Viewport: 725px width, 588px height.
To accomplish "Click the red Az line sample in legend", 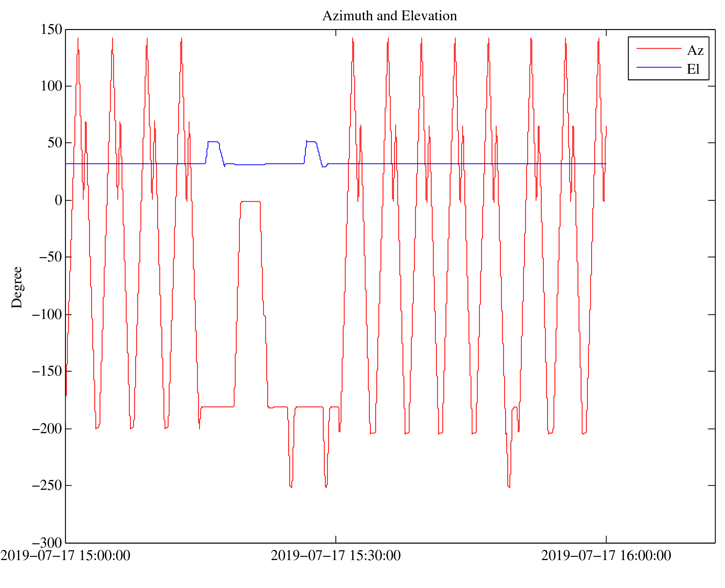I will point(659,49).
